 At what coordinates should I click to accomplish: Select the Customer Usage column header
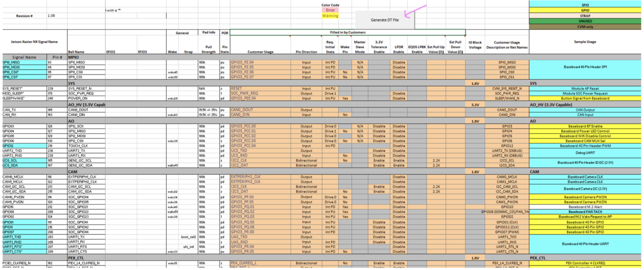(260, 52)
